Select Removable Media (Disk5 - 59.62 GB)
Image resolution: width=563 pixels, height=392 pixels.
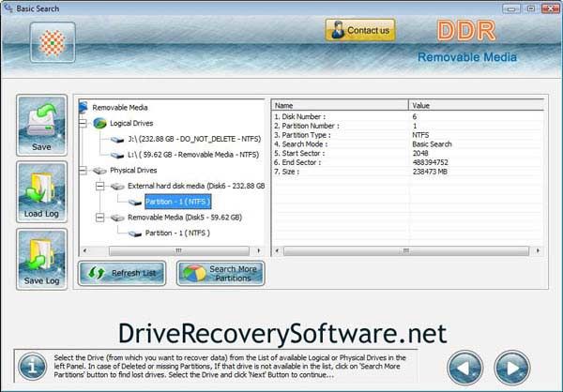(x=185, y=218)
